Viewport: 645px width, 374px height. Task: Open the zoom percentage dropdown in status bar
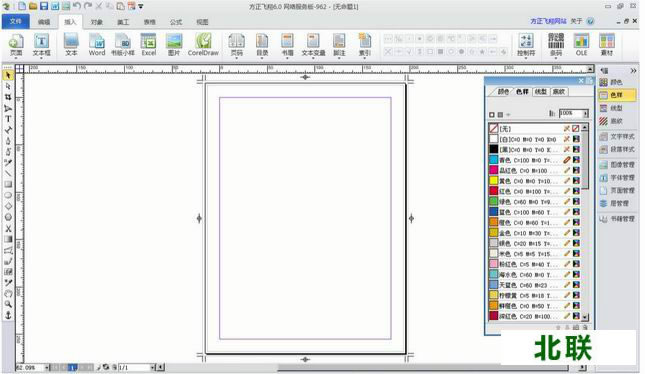click(x=46, y=367)
